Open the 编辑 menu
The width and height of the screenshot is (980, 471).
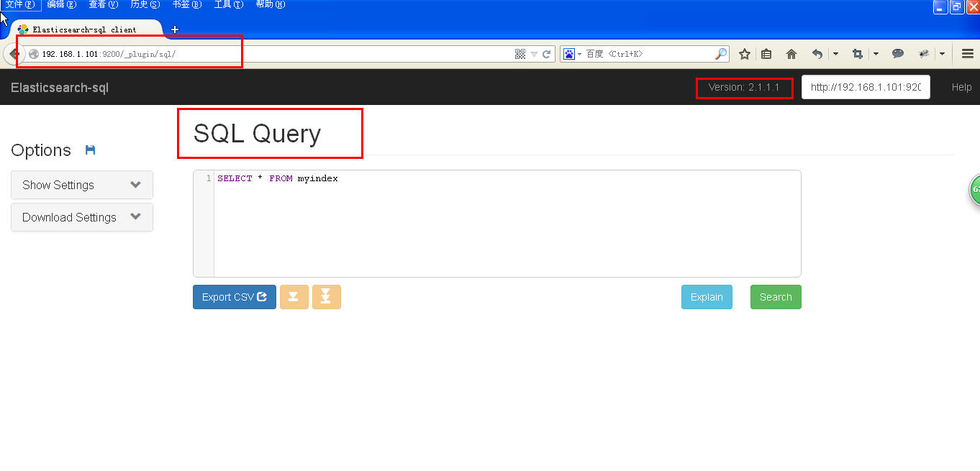tap(62, 4)
